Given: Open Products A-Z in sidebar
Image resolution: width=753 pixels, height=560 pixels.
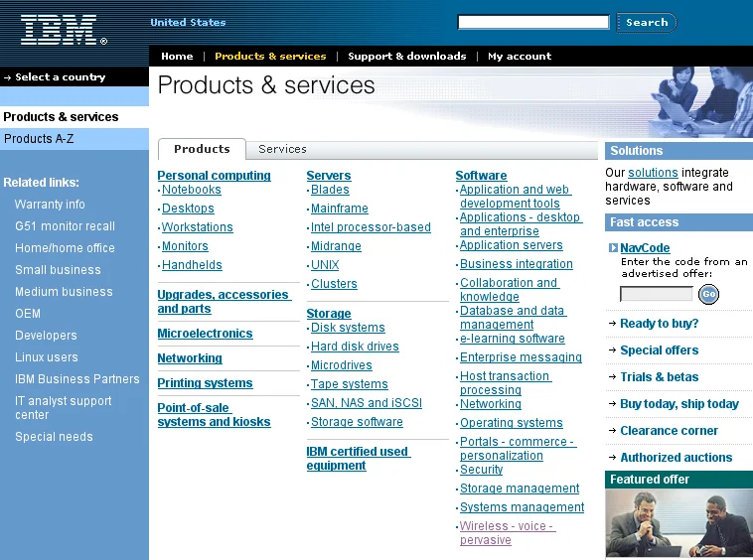Looking at the screenshot, I should point(39,139).
